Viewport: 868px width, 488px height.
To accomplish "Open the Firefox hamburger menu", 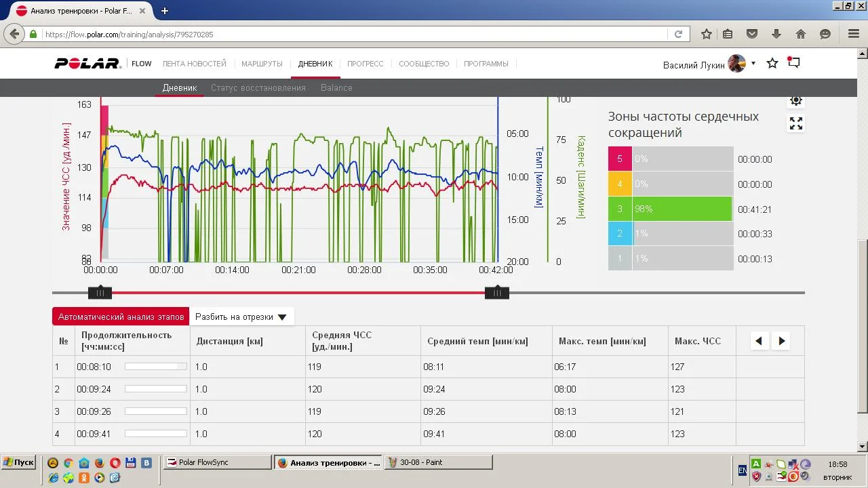I will point(854,34).
